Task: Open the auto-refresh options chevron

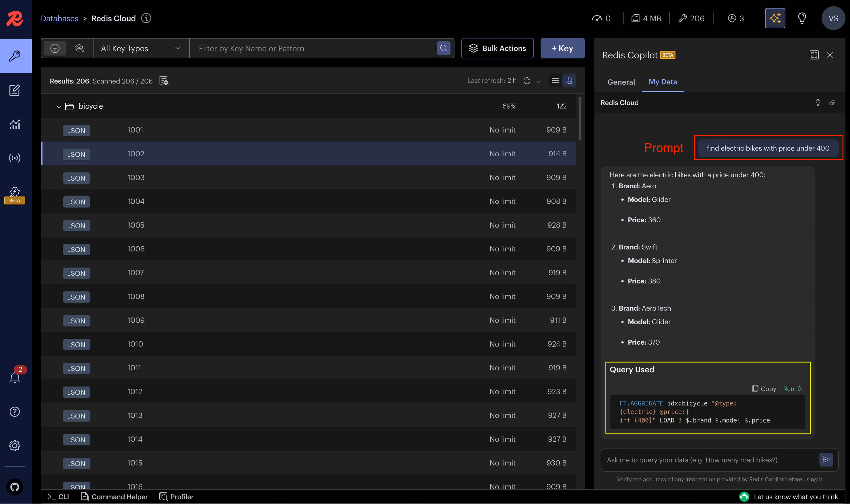Action: tap(539, 81)
